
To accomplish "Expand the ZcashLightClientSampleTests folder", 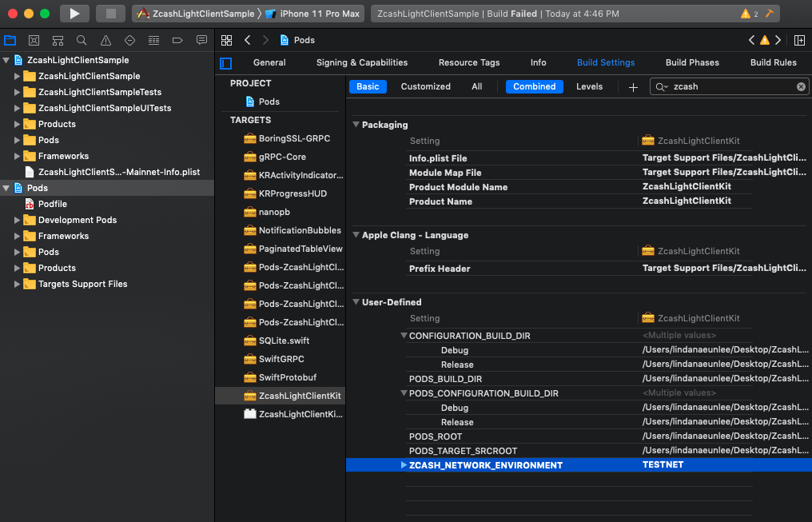I will coord(17,92).
